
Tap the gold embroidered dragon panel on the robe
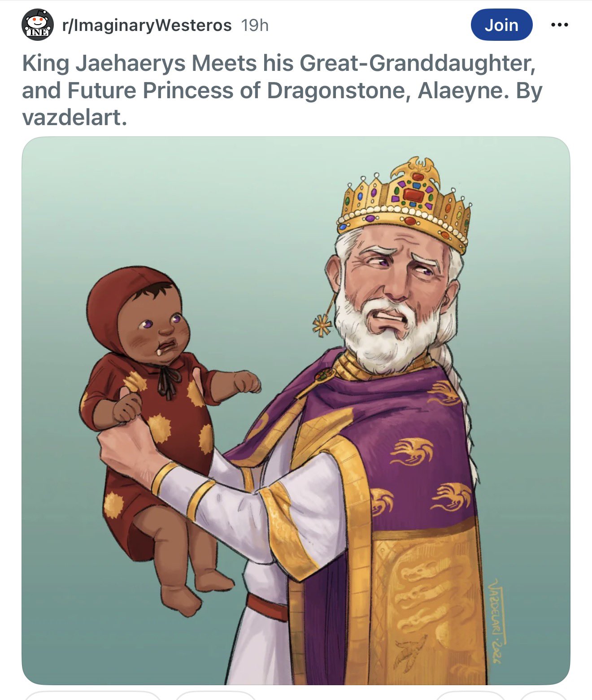426,601
